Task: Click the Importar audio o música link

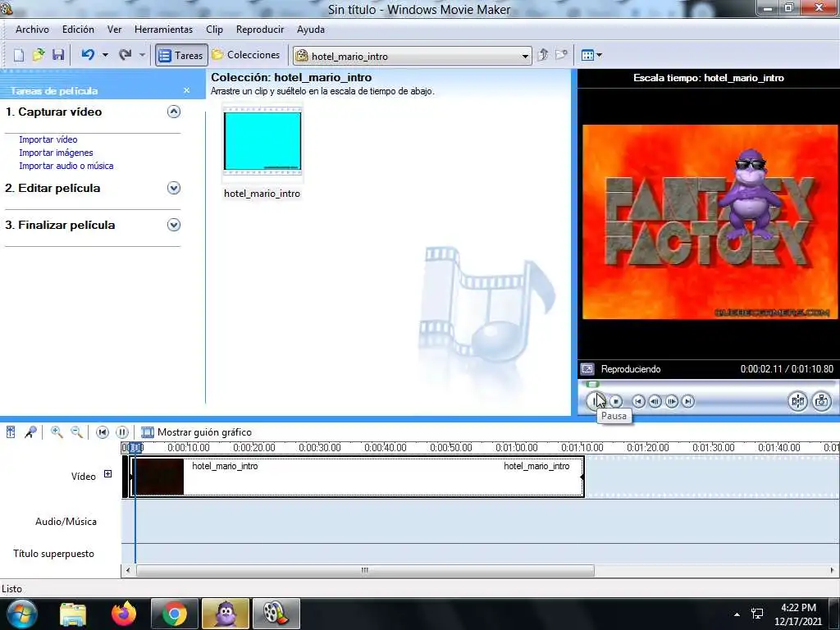Action: pyautogui.click(x=66, y=166)
